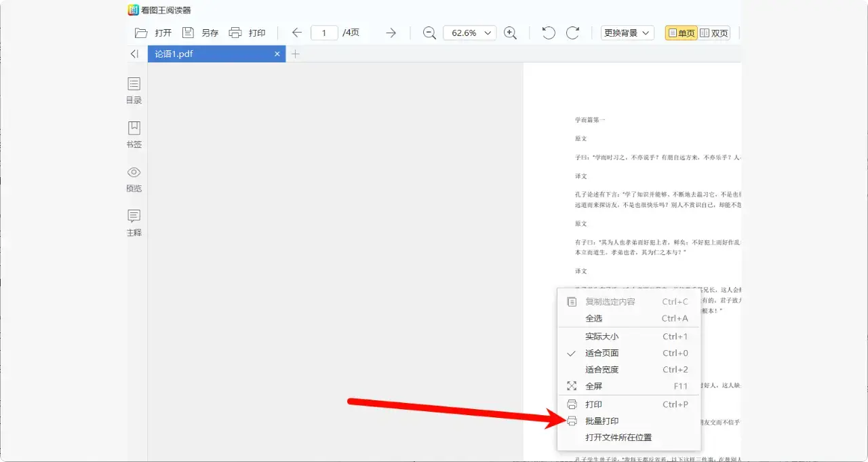Image resolution: width=868 pixels, height=462 pixels.
Task: Choose 批量打印 from the context menu
Action: pyautogui.click(x=602, y=421)
